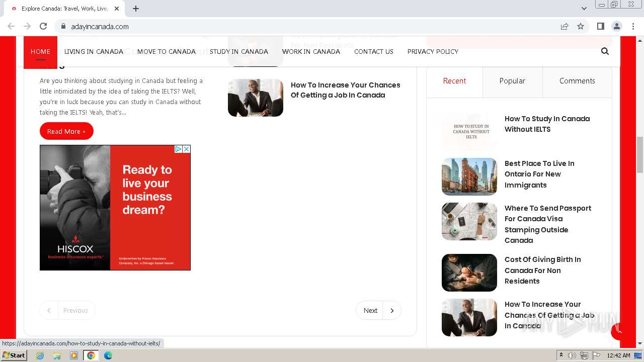This screenshot has height=362, width=644.
Task: Click the site lock icon in the address bar
Action: coord(63,26)
